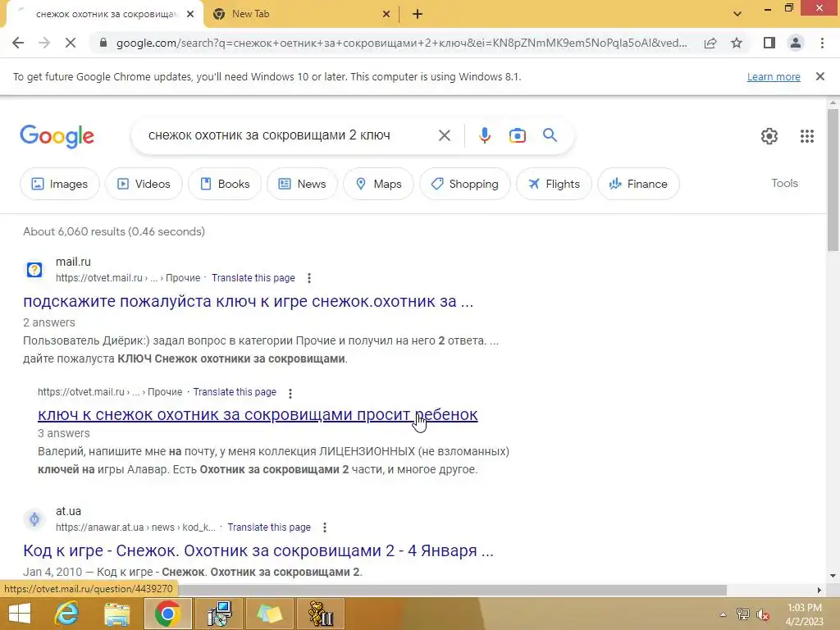Click the address bar URL

pyautogui.click(x=402, y=43)
